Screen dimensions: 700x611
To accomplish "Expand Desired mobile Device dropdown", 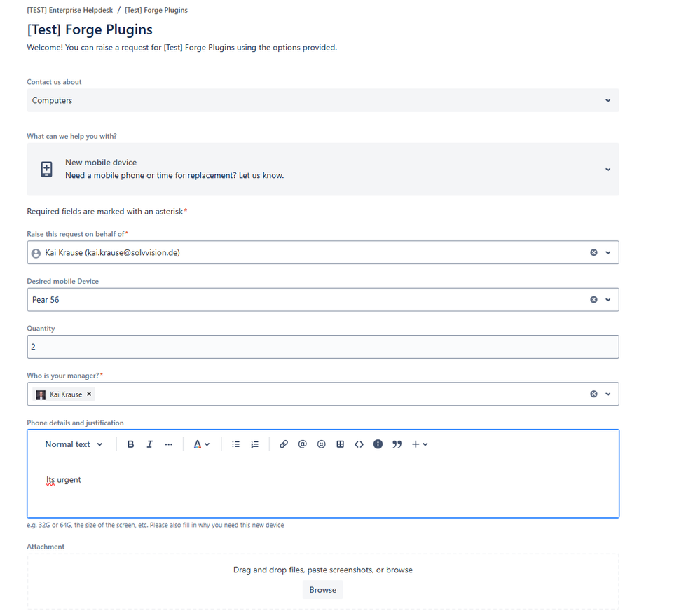I will point(608,299).
